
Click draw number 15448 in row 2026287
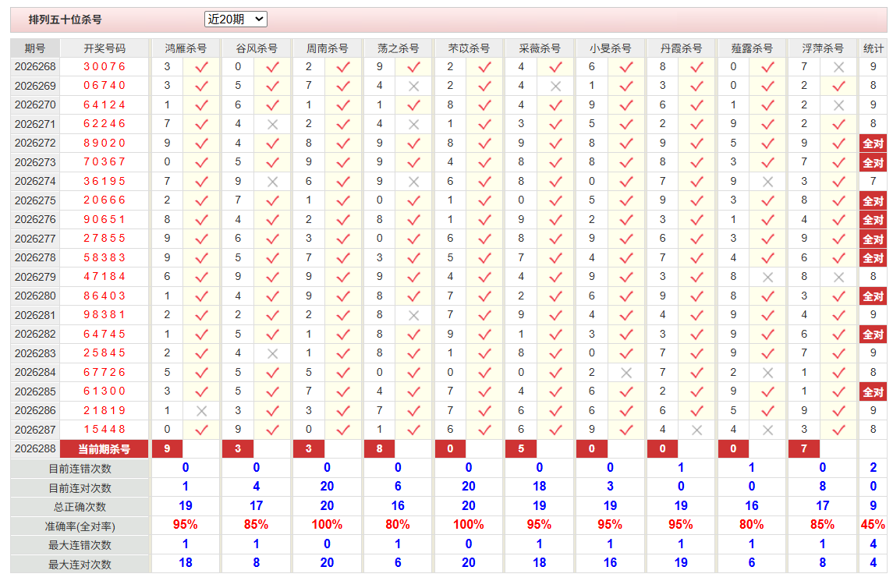coord(105,429)
